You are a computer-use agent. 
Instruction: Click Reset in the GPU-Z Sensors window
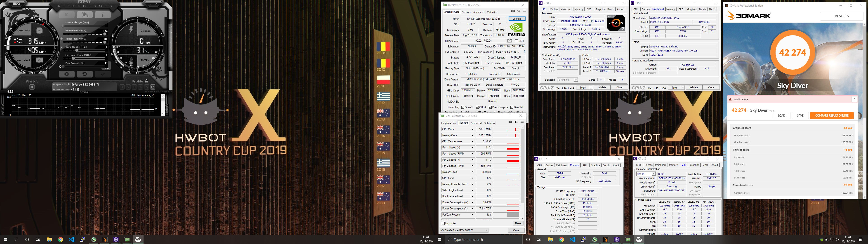(518, 223)
